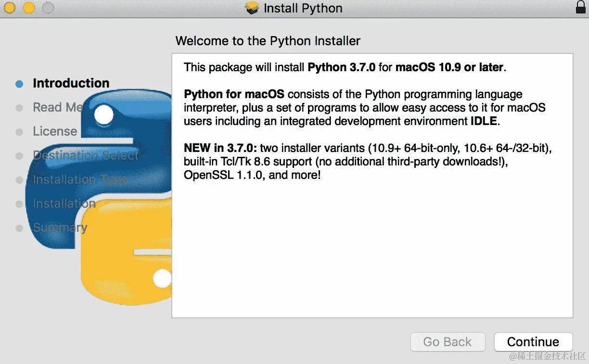Screen dimensions: 589x364
Task: Select the Introduction step in sidebar
Action: click(71, 83)
